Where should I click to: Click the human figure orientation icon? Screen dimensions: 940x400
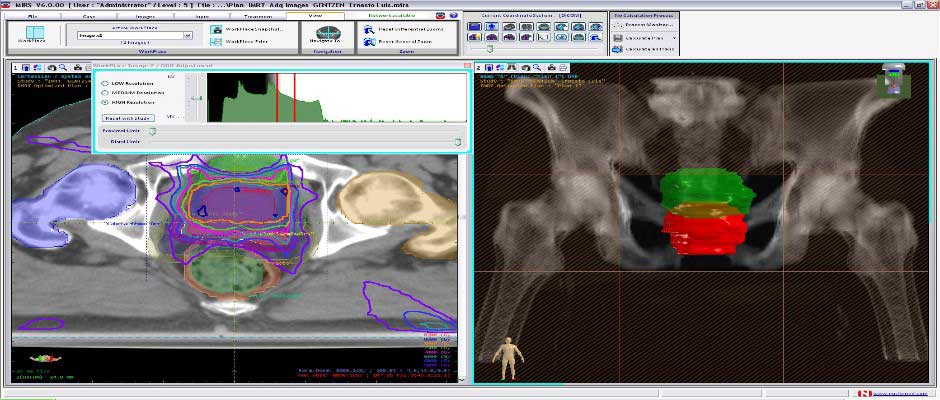pos(510,353)
